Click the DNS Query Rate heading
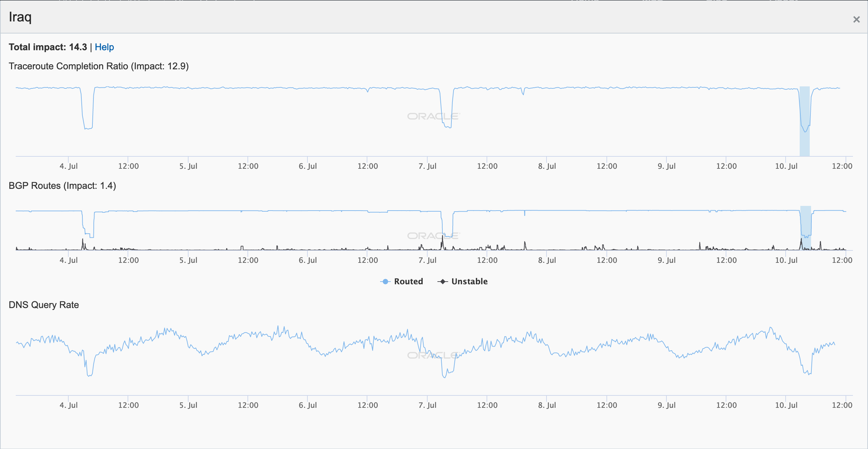The image size is (868, 449). [x=44, y=305]
